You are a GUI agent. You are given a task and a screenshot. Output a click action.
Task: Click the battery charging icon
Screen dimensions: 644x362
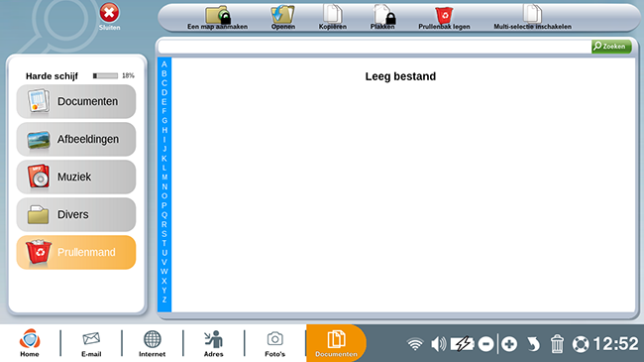(462, 344)
